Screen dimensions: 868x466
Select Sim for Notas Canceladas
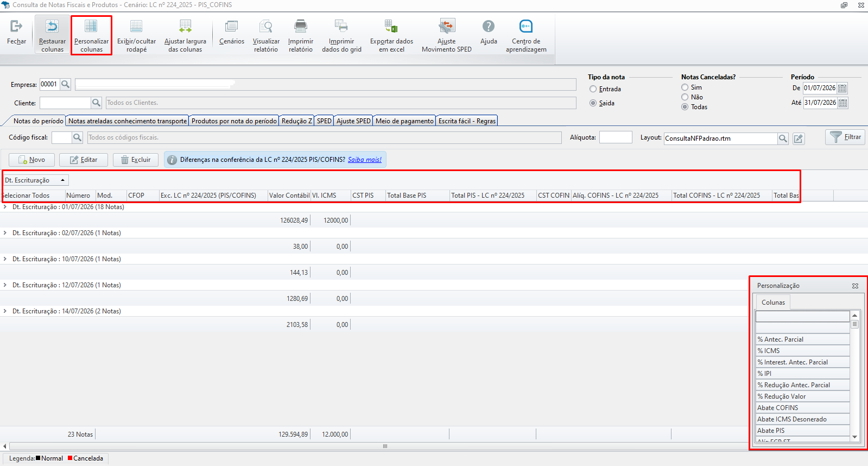(685, 87)
